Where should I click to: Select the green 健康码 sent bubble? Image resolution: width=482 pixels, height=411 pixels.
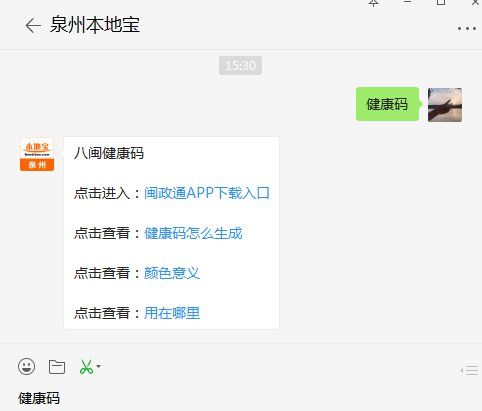[x=387, y=104]
